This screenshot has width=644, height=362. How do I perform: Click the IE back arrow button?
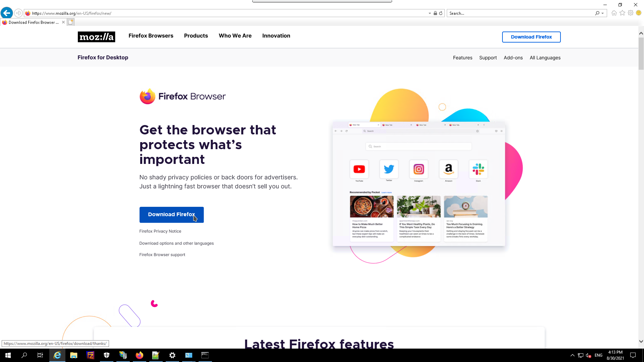pyautogui.click(x=7, y=13)
